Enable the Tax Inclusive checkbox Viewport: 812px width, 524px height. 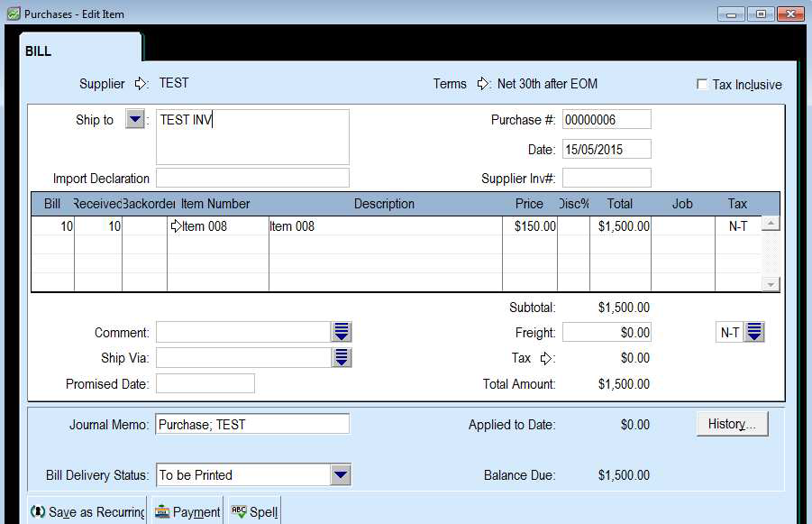tap(702, 85)
